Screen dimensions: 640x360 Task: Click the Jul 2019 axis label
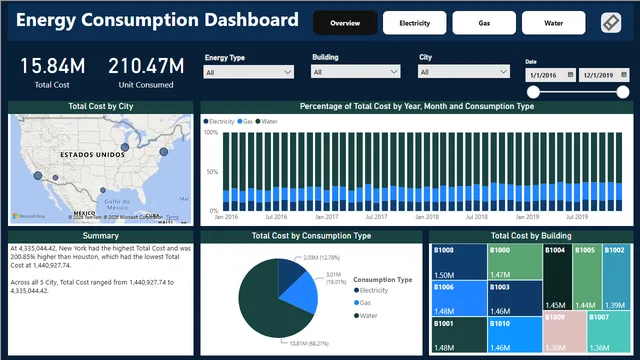577,217
